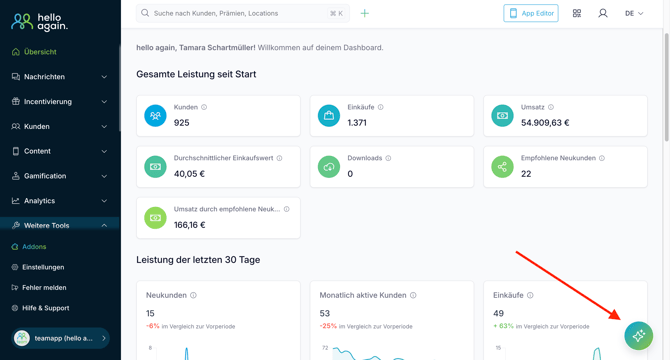Open Weitere Tools menu label

(47, 225)
